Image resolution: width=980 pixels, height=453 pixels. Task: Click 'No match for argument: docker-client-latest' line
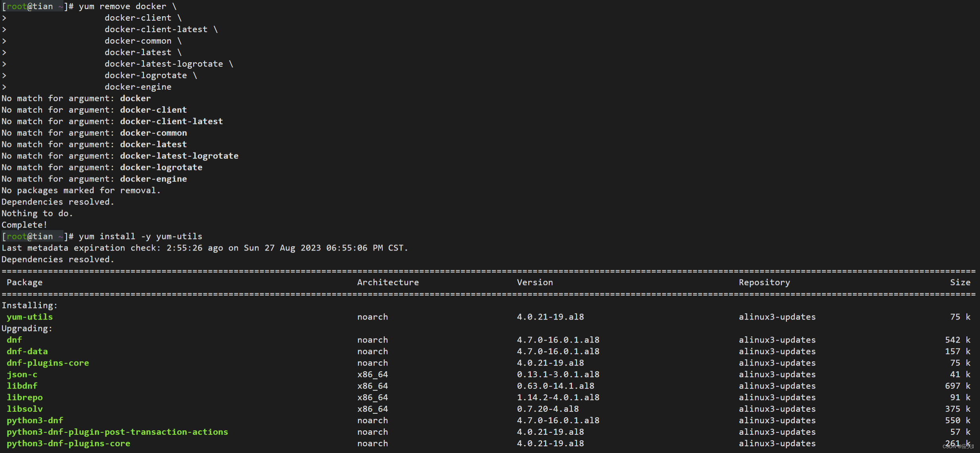[x=112, y=121]
